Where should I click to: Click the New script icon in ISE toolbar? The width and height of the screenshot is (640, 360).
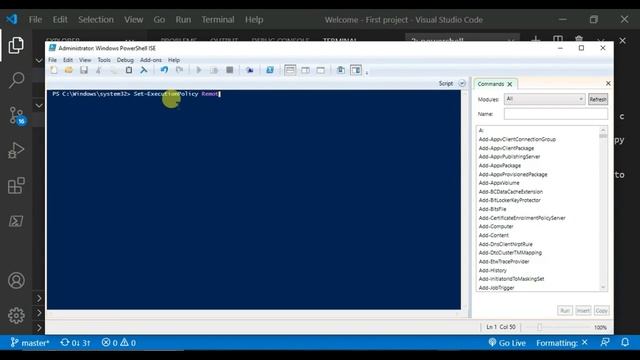(53, 70)
